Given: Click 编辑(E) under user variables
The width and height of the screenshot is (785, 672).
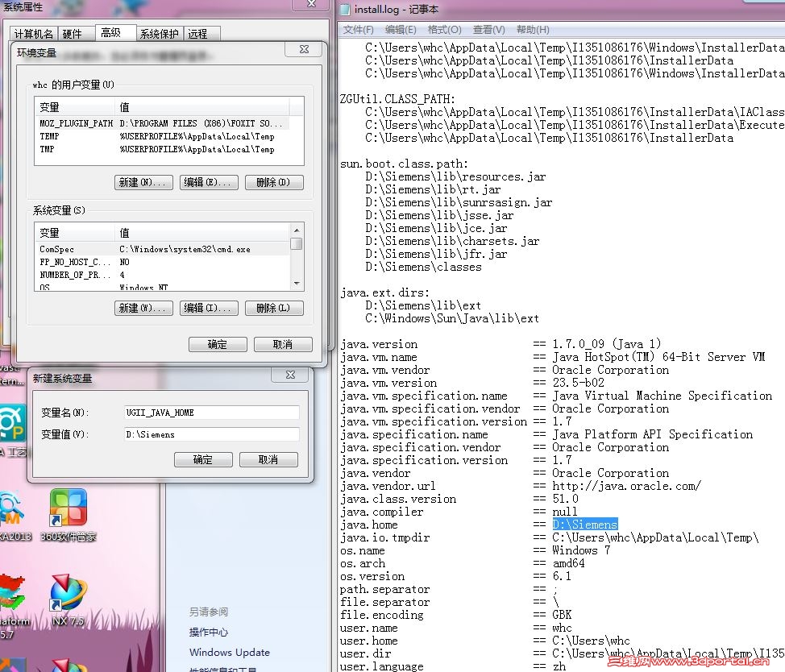Looking at the screenshot, I should [x=209, y=182].
